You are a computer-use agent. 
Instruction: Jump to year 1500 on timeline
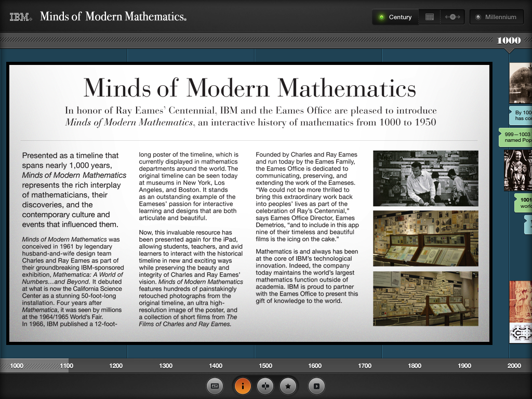click(265, 366)
